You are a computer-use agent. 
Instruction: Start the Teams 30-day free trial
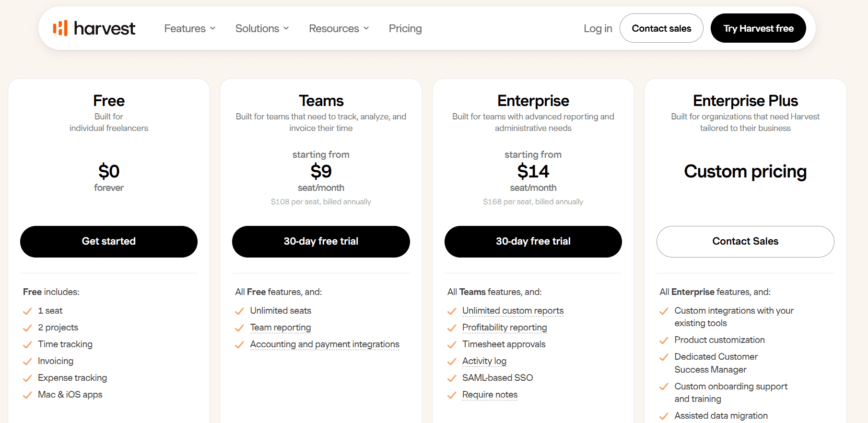point(321,242)
